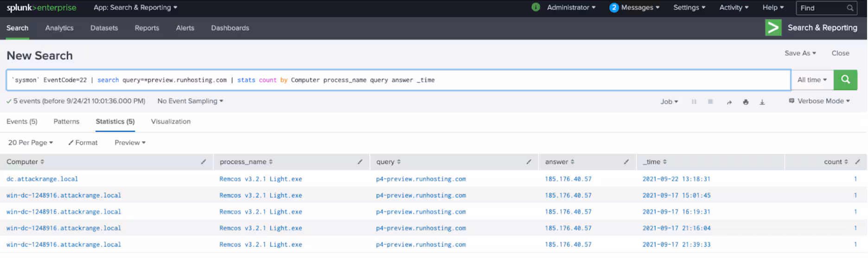Click the export download icon

pos(762,102)
